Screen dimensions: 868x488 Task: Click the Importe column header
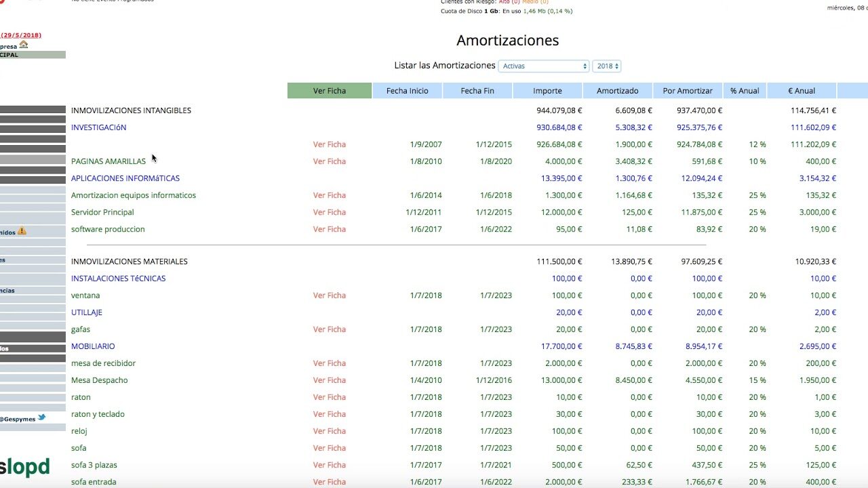coord(547,91)
